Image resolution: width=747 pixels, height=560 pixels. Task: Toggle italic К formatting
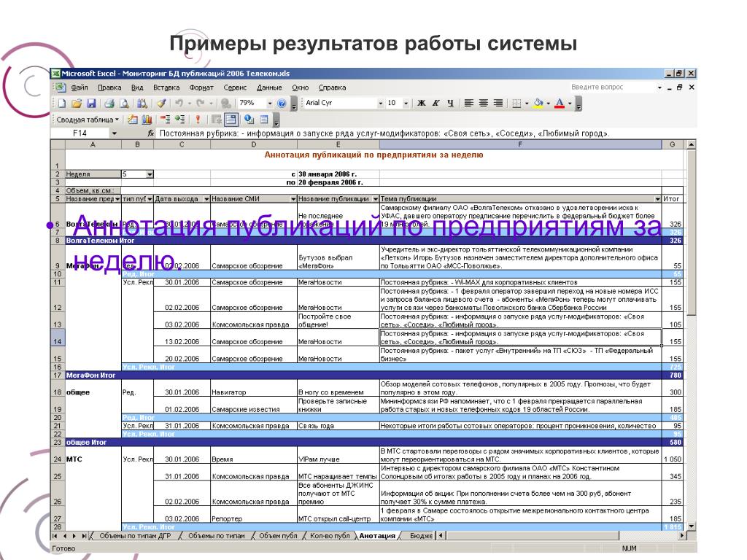[436, 103]
